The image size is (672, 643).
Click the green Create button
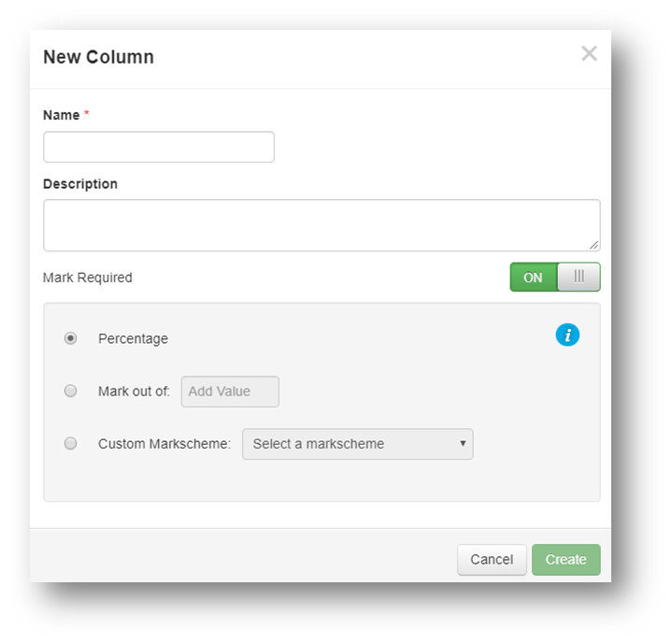click(565, 560)
